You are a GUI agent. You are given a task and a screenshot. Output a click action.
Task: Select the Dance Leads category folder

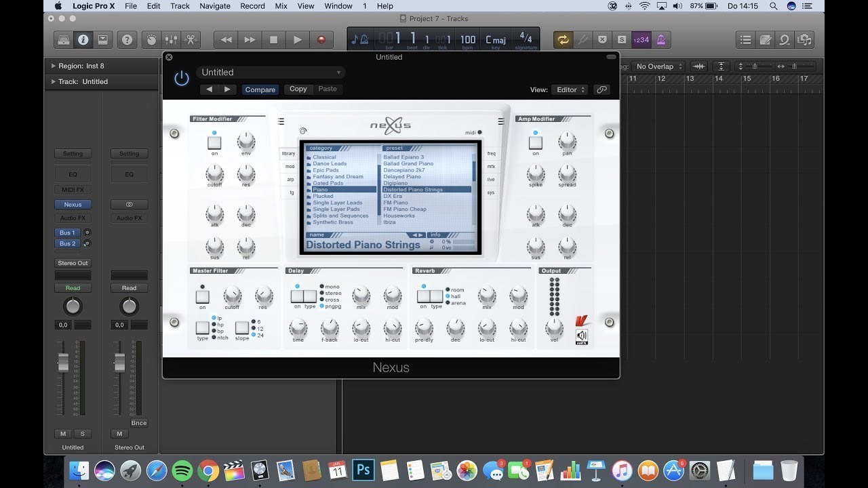pos(330,163)
